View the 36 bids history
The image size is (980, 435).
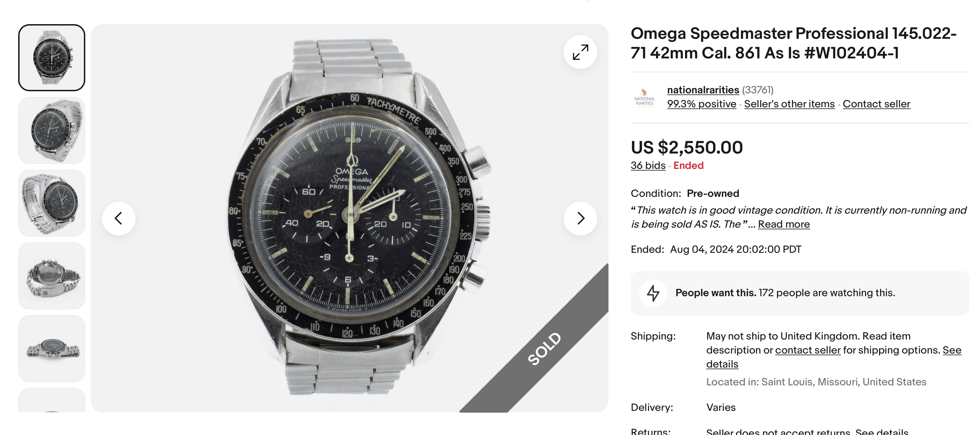648,165
